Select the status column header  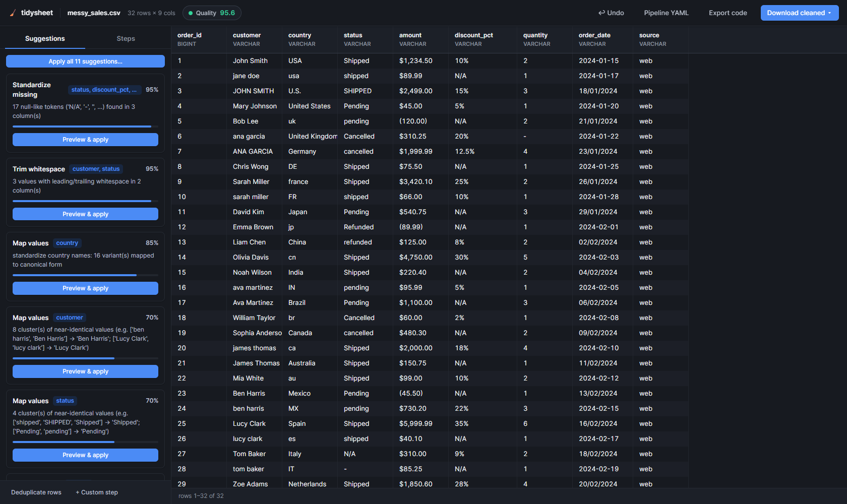click(365, 39)
